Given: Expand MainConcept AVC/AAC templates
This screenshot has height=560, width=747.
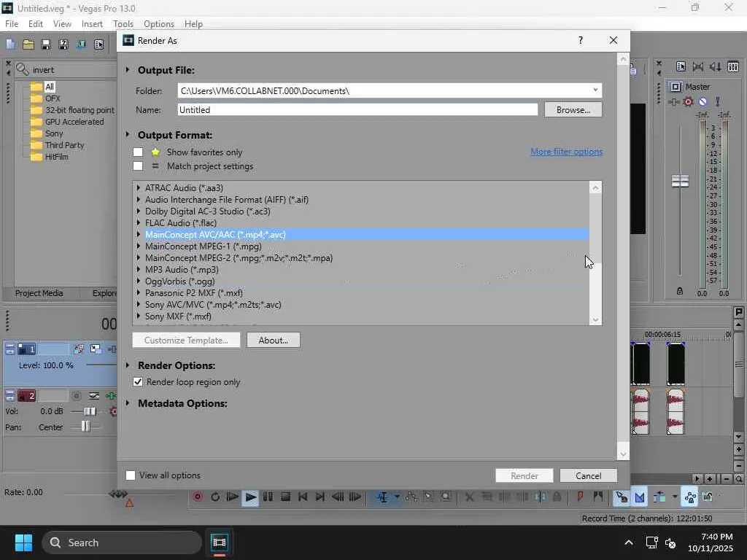Looking at the screenshot, I should point(139,234).
